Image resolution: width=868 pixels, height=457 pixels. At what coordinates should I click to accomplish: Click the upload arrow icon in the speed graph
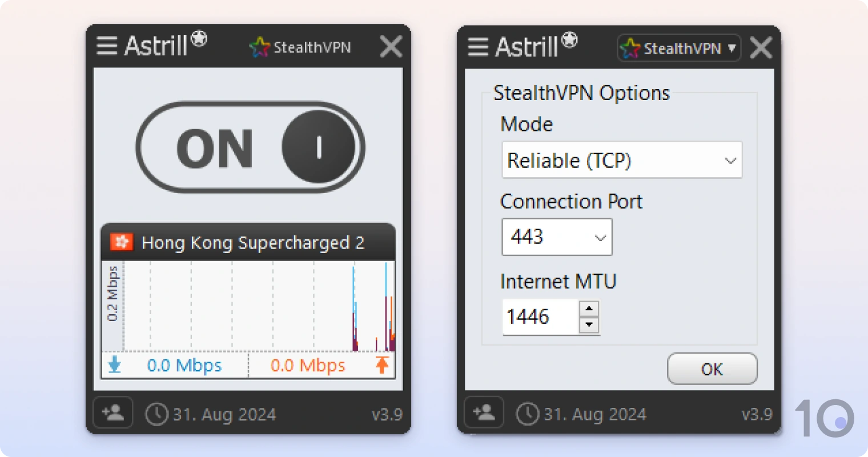pyautogui.click(x=383, y=365)
